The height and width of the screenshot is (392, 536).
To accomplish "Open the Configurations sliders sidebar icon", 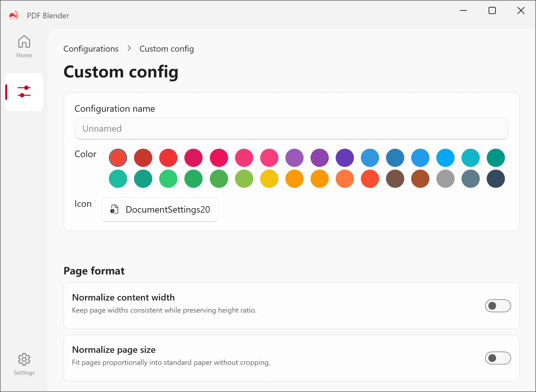I will tap(24, 92).
